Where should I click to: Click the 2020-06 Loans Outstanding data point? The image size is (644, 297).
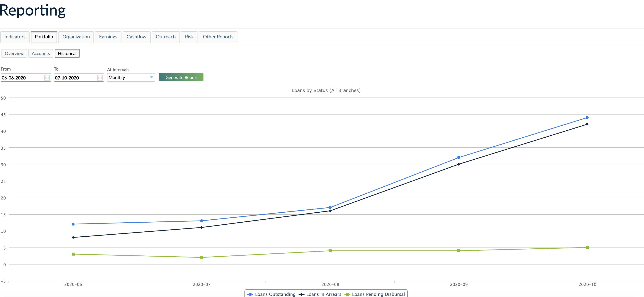coord(73,224)
